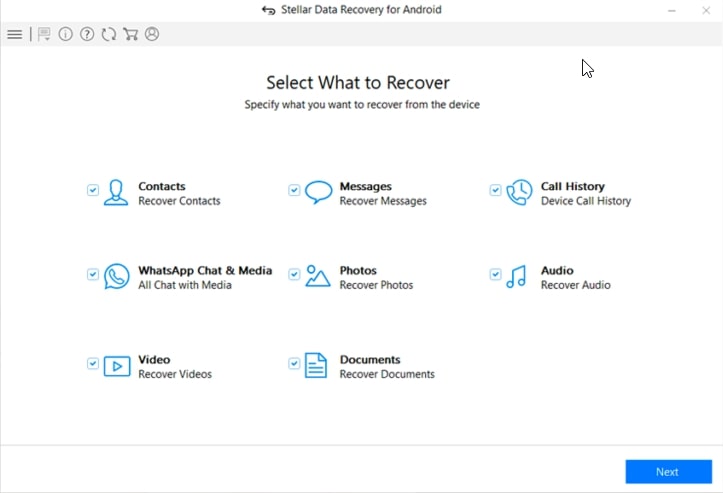723x493 pixels.
Task: Click the 'WhatsApp Chat & Media' label
Action: [x=205, y=271]
